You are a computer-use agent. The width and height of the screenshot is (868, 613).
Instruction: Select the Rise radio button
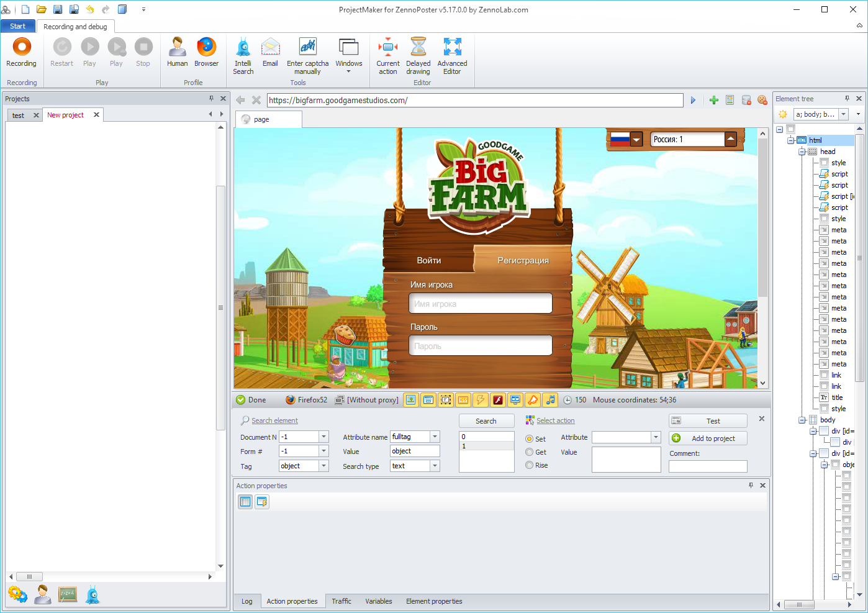coord(530,465)
